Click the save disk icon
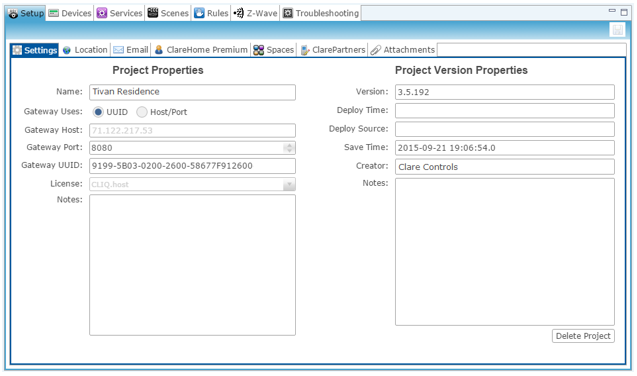 [618, 30]
